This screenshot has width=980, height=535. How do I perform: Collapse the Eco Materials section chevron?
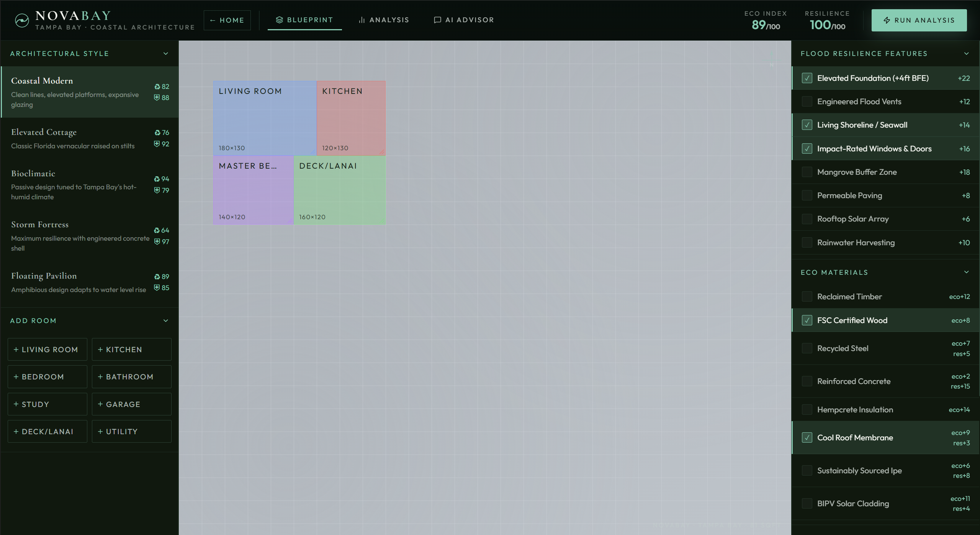coord(966,272)
